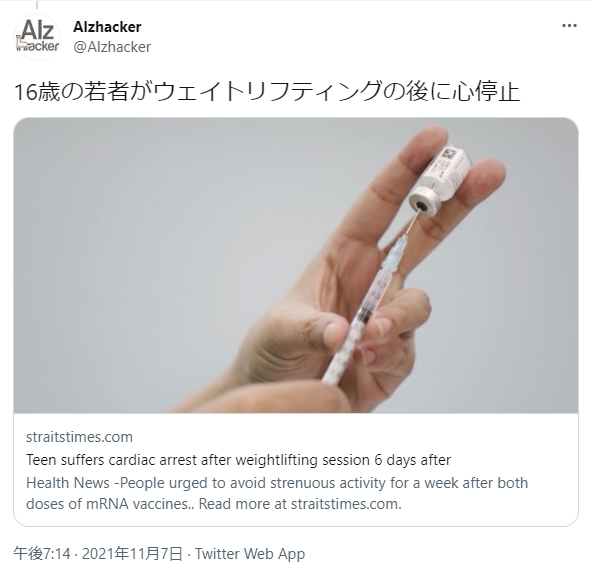
Task: Click the vaccine vial in the photo
Action: pyautogui.click(x=441, y=179)
